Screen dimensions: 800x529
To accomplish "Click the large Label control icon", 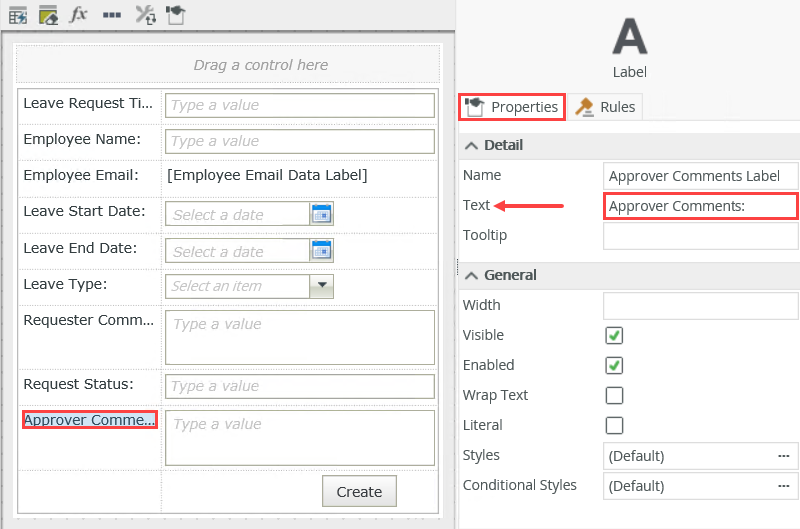I will (630, 36).
